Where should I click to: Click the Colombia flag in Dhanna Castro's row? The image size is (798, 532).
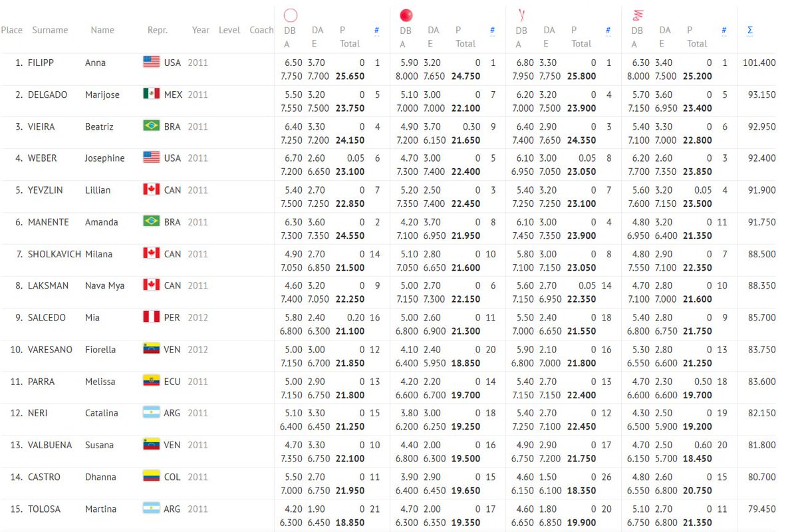point(152,477)
